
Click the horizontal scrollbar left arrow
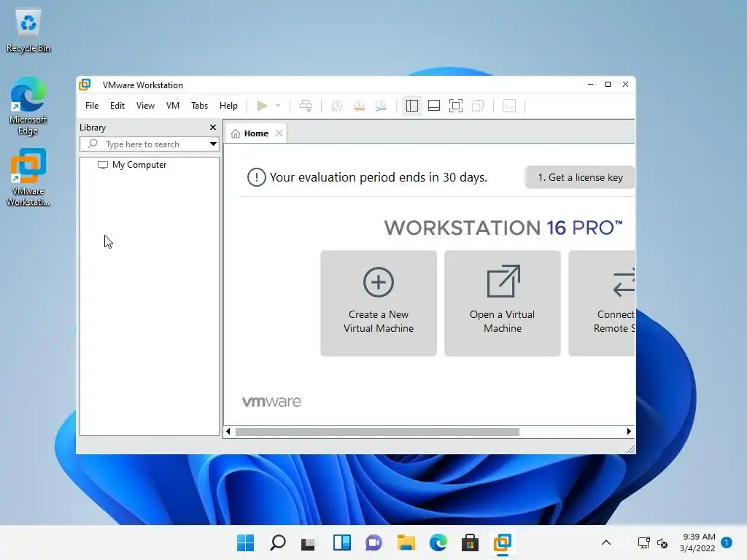pyautogui.click(x=228, y=432)
